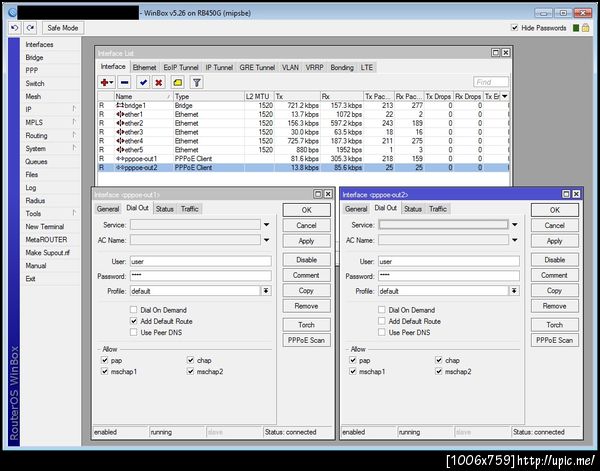Open New Terminal in the sidebar
This screenshot has width=600, height=471.
[45, 227]
